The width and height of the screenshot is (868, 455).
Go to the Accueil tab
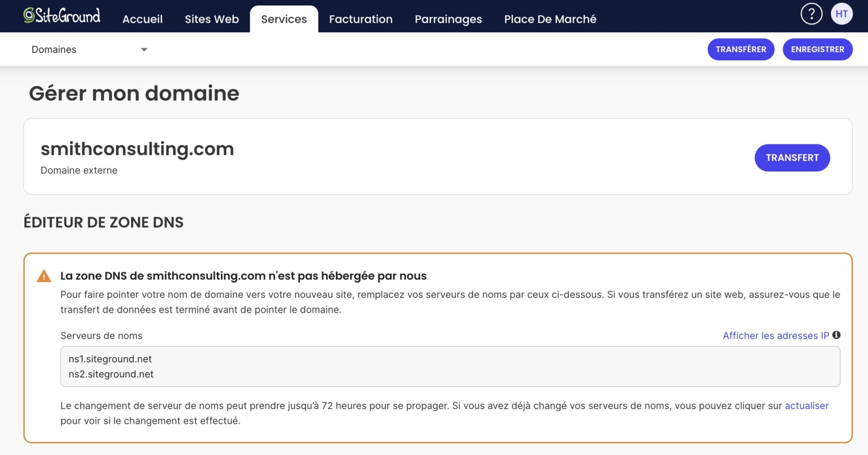pyautogui.click(x=142, y=19)
